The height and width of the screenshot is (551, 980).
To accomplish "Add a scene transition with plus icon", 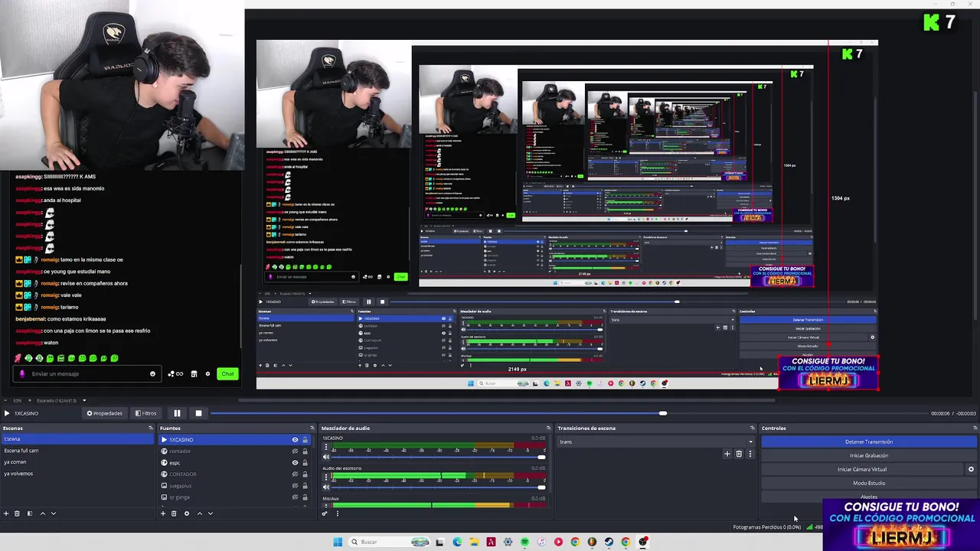I will pyautogui.click(x=727, y=454).
